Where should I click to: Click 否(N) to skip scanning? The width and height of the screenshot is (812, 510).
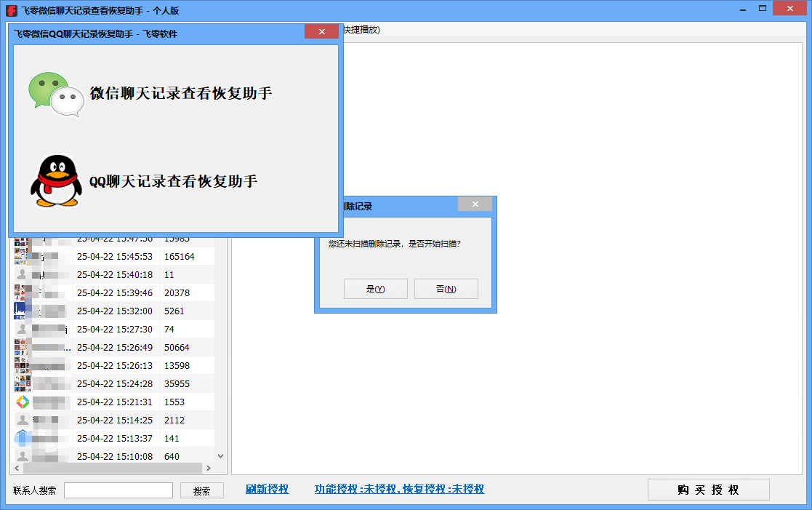(446, 289)
